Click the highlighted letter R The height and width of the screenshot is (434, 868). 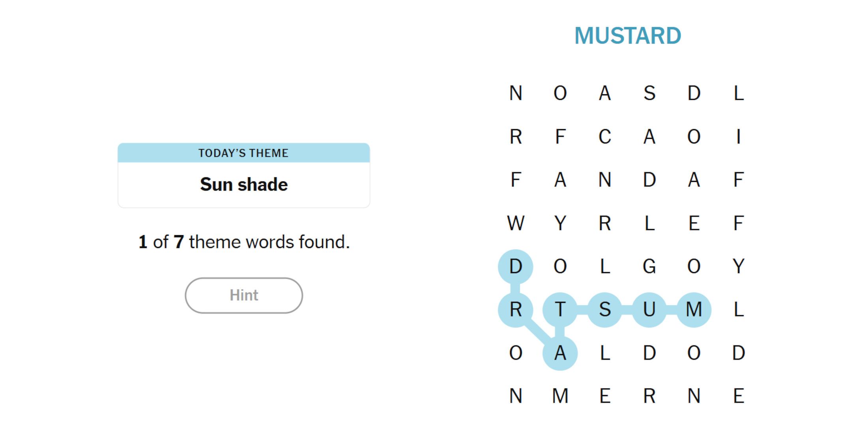click(x=516, y=310)
